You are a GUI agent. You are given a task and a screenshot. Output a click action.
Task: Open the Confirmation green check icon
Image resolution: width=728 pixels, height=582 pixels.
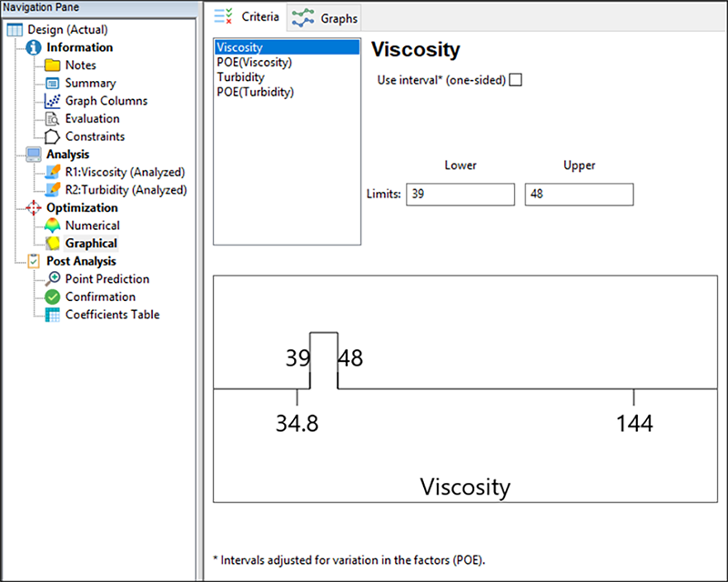pos(52,297)
